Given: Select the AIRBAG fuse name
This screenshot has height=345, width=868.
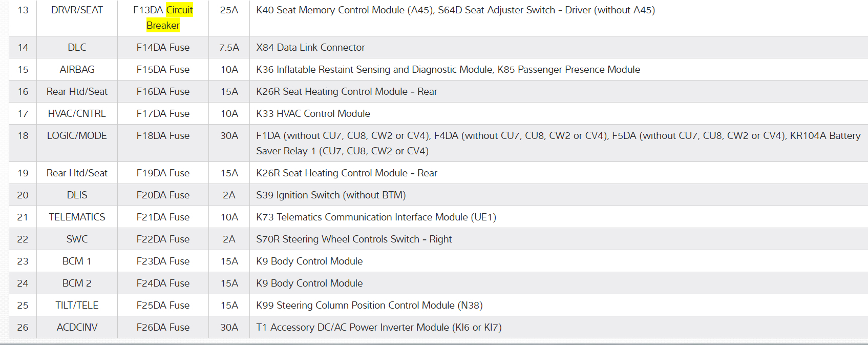Looking at the screenshot, I should click(77, 70).
